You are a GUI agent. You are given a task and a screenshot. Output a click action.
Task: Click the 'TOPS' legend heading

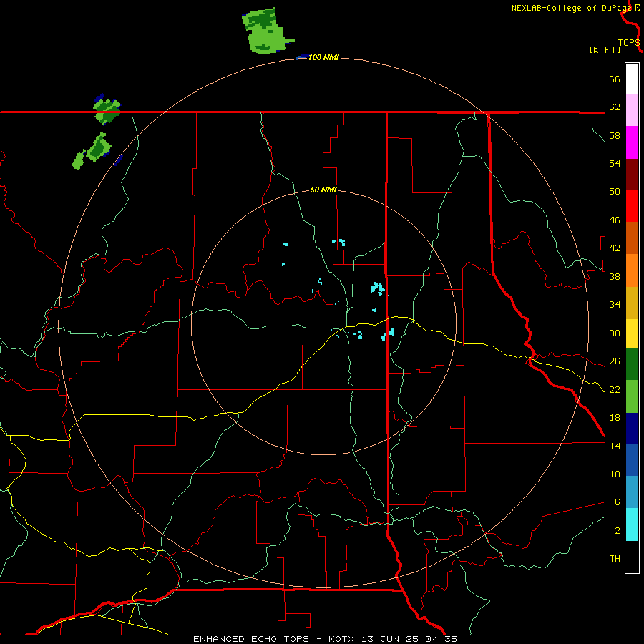pos(629,43)
